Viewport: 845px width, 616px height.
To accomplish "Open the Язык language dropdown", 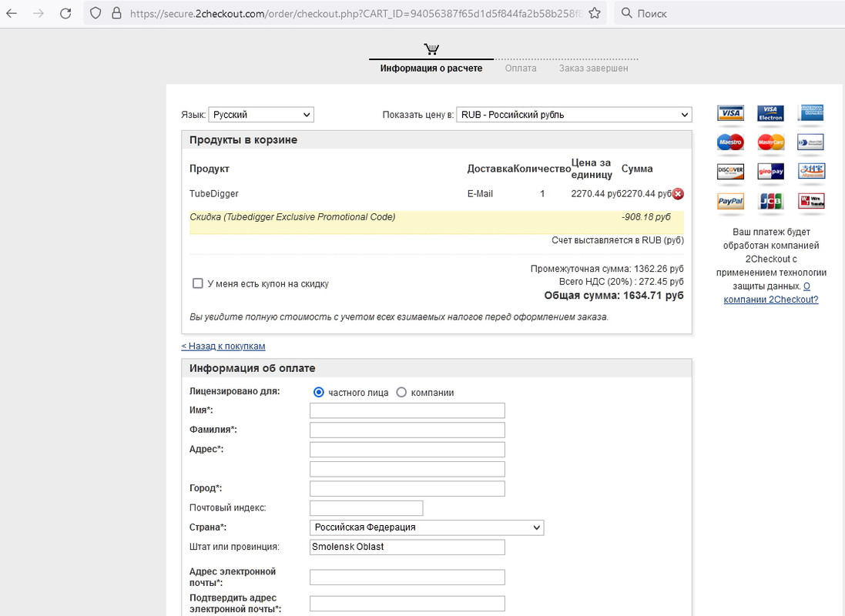I will (x=261, y=115).
